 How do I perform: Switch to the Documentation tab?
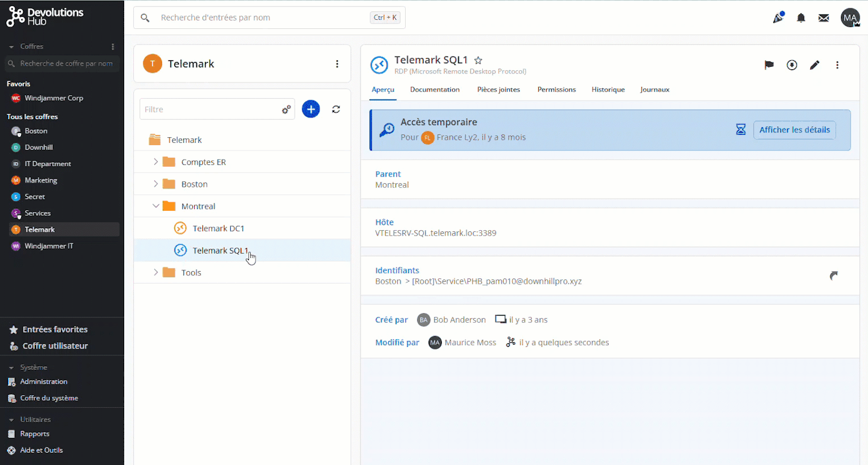pyautogui.click(x=435, y=89)
